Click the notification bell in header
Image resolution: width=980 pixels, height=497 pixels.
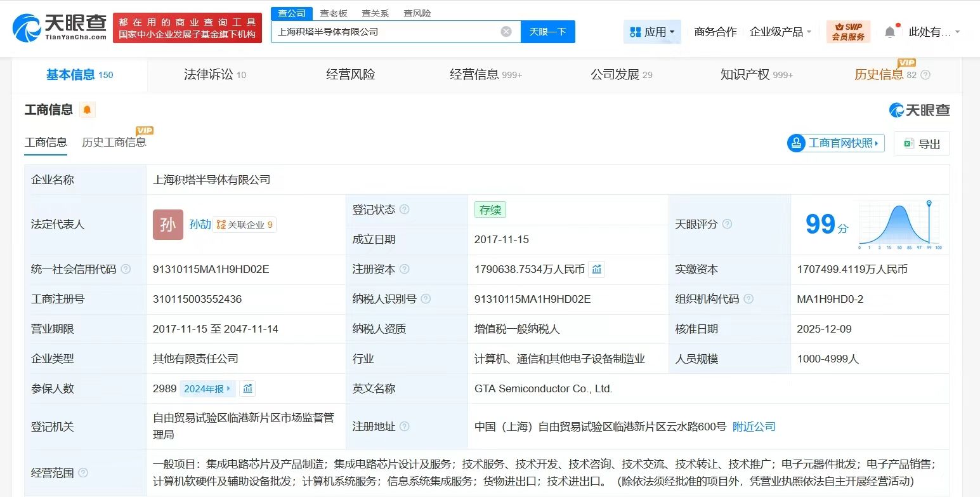890,32
